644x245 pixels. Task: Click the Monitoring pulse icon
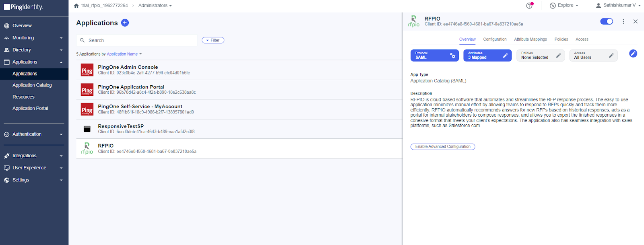7,38
